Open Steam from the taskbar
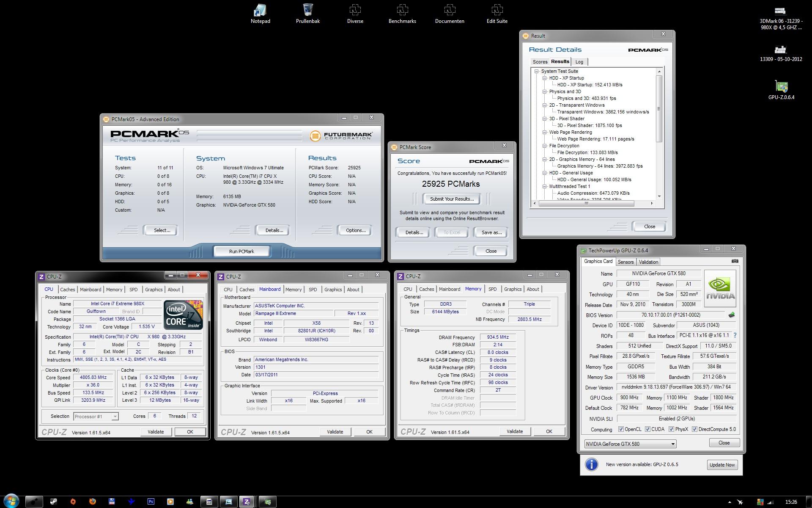812x508 pixels. point(54,502)
